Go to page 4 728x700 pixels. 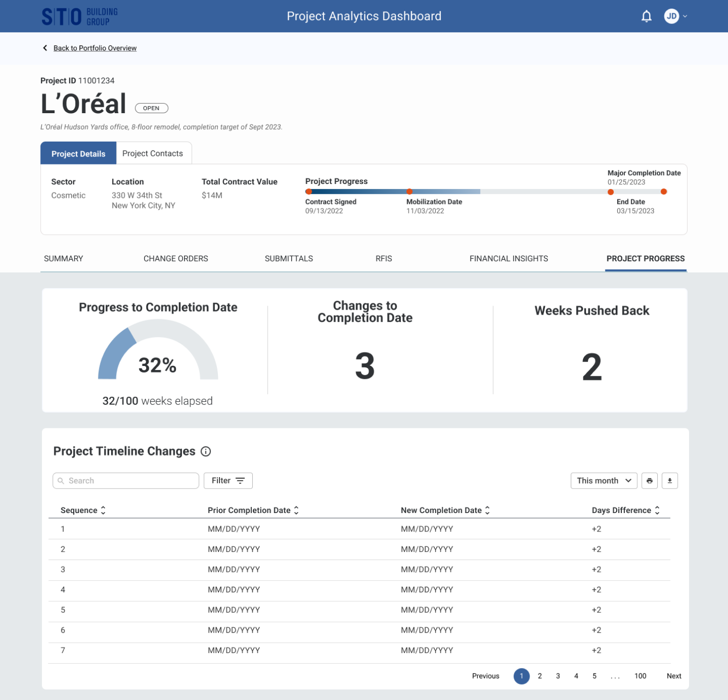pyautogui.click(x=576, y=676)
